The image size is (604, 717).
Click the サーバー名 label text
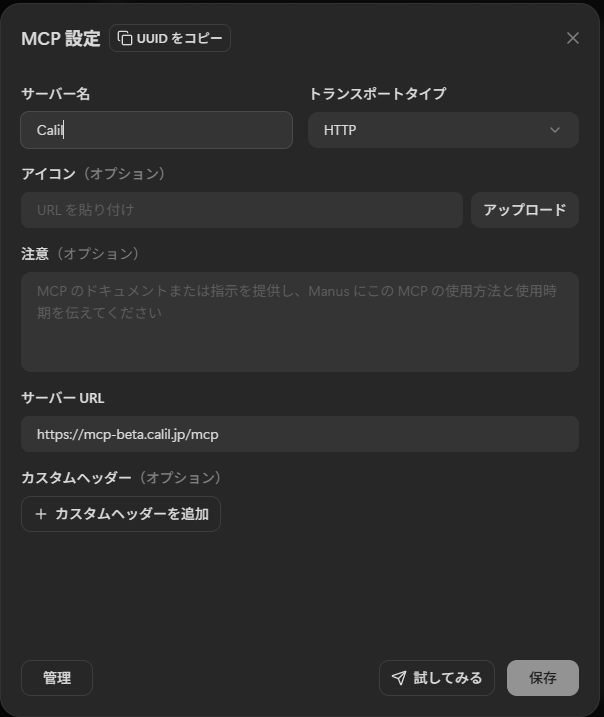[x=56, y=94]
